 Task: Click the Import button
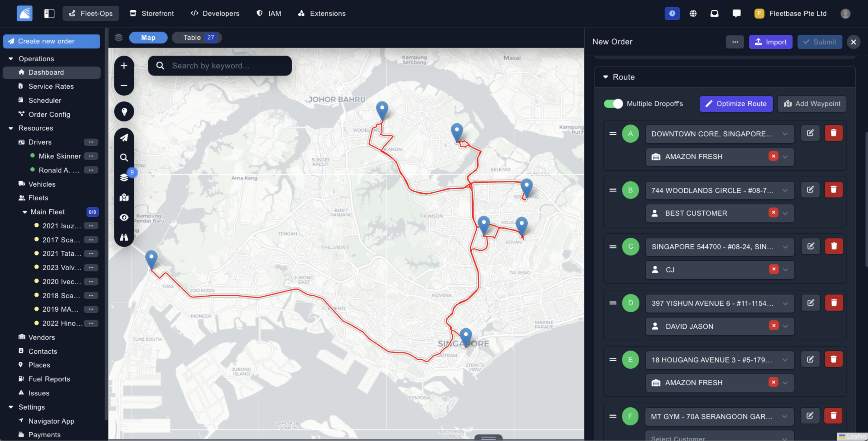(x=770, y=42)
